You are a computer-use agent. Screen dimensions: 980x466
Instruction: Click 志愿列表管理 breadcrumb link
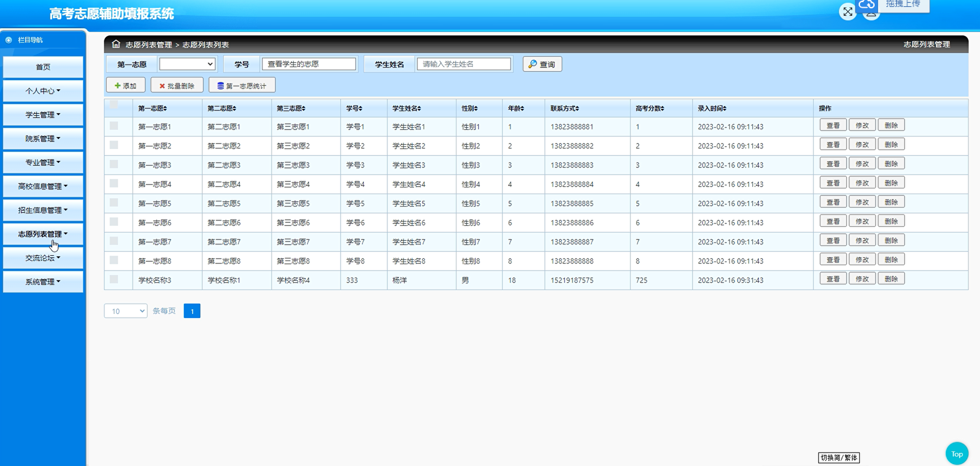tap(149, 45)
